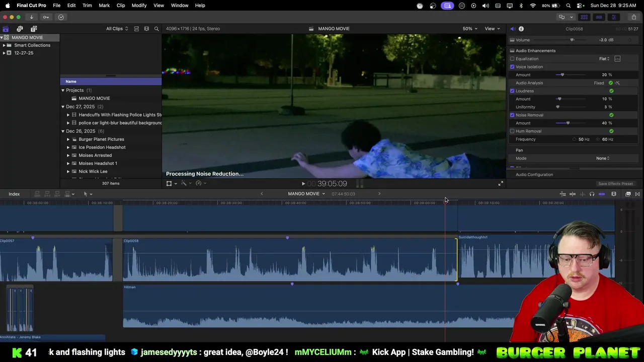Select the arrow Select tool in timeline
This screenshot has height=362, width=644.
[86, 194]
